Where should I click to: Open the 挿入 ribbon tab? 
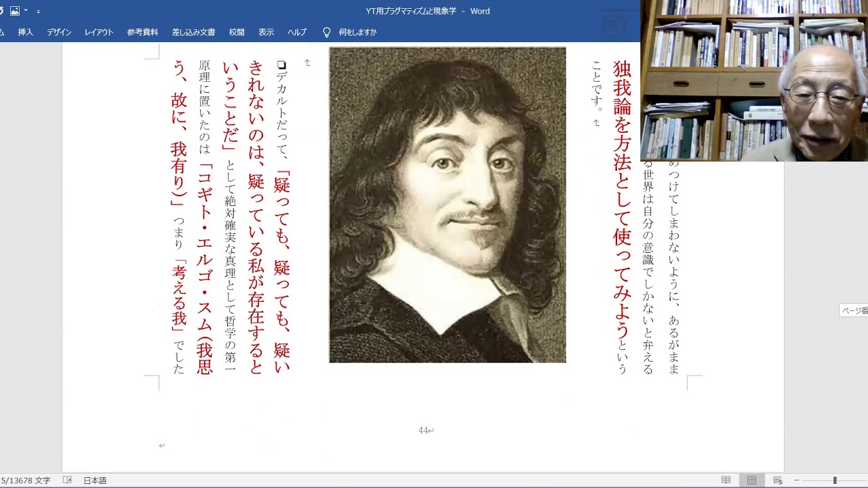(25, 32)
